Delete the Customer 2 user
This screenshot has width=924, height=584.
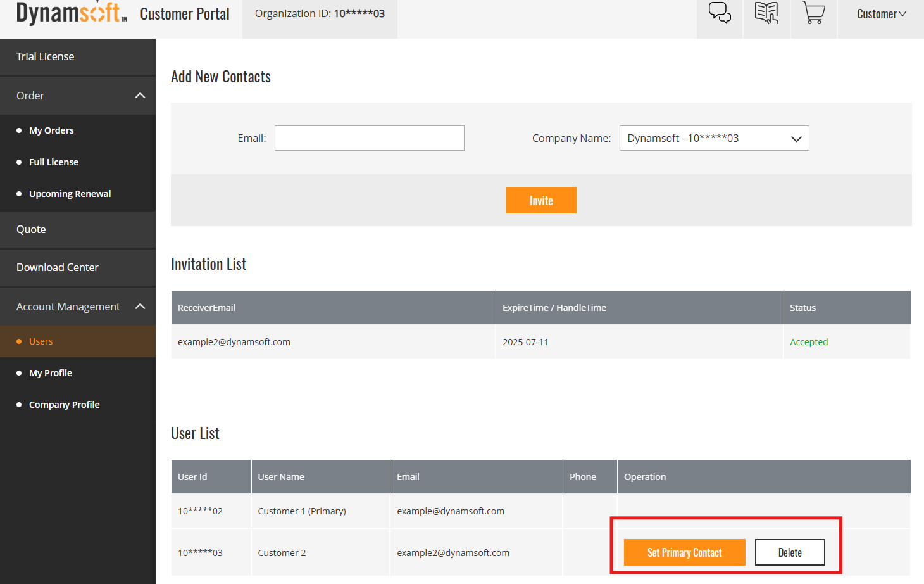click(x=789, y=552)
